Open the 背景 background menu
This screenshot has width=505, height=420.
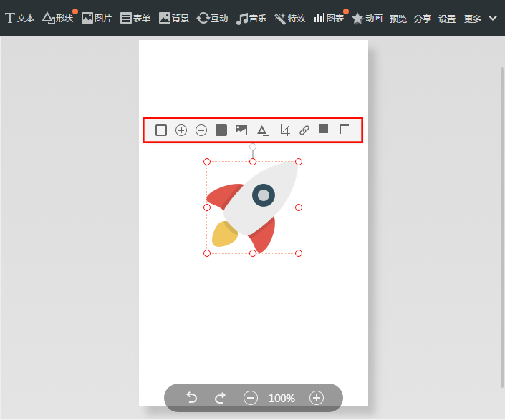[x=174, y=19]
